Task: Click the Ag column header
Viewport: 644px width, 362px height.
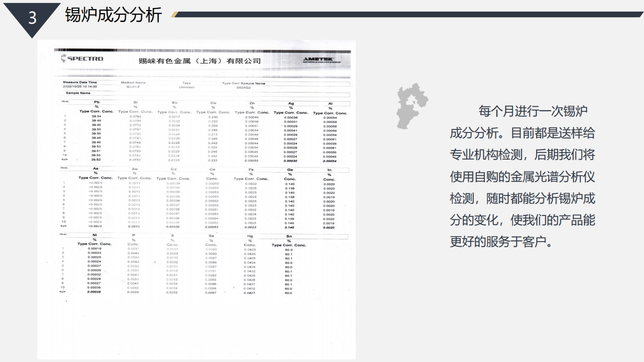Action: 291,103
